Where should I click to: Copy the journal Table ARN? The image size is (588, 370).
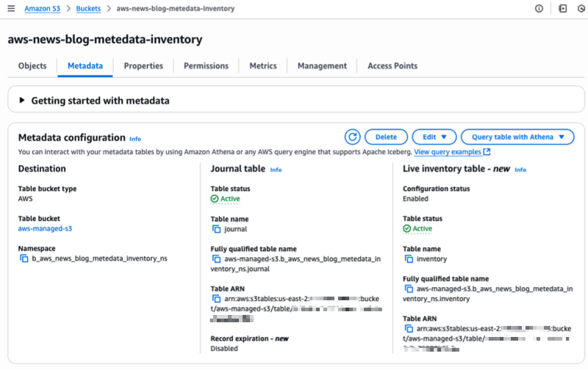[216, 299]
